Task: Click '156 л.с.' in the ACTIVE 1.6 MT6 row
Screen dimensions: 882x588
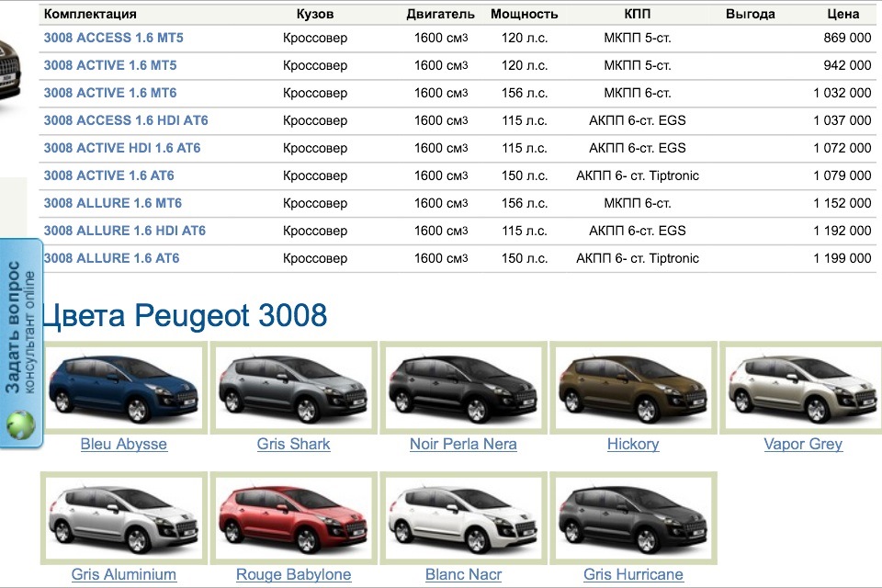Action: coord(525,93)
